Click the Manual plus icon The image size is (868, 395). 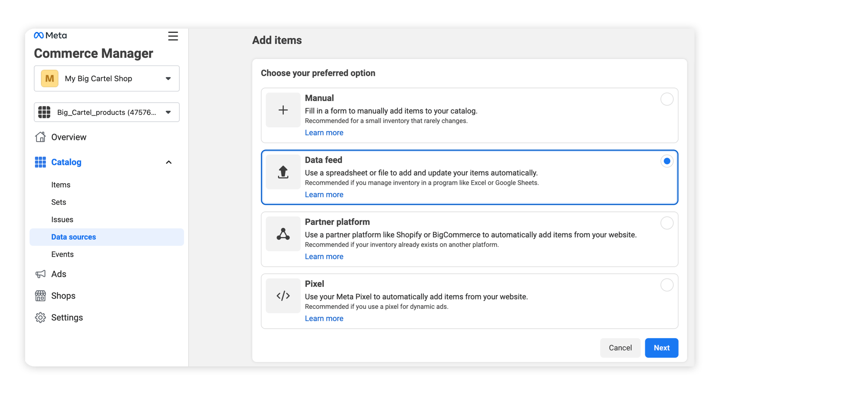click(283, 110)
